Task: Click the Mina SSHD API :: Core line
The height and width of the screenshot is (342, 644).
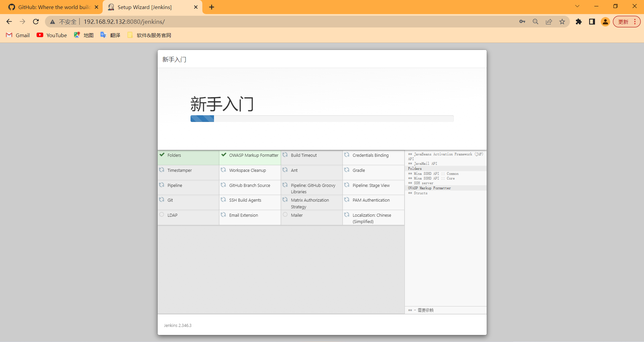Action: pyautogui.click(x=431, y=179)
